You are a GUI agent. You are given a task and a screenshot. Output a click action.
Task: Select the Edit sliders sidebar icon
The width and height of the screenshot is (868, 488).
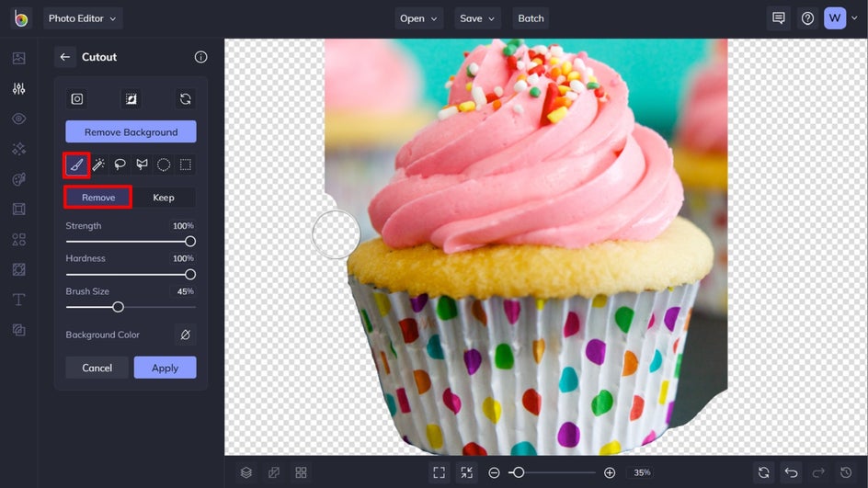coord(18,88)
